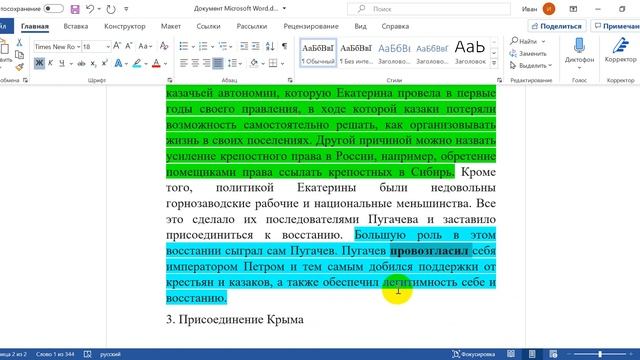Viewport: 640px width, 360px height.
Task: Toggle bold (Ж) formatting
Action: 39,63
